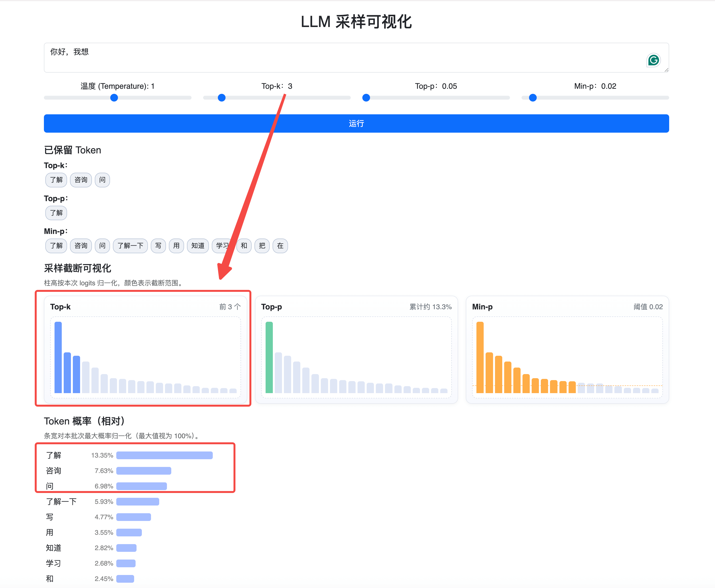
Task: Click the 知道 chip under Min-p
Action: (x=198, y=246)
